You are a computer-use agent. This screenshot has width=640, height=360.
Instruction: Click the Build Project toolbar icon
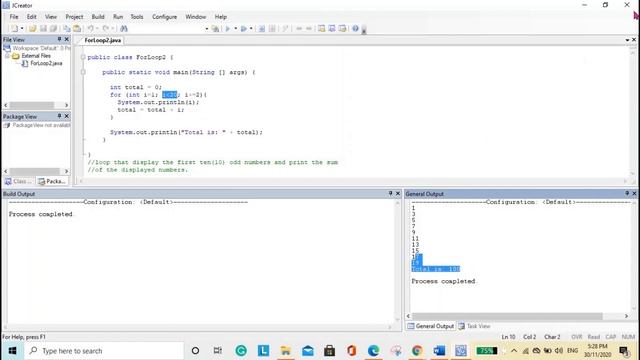(x=215, y=29)
